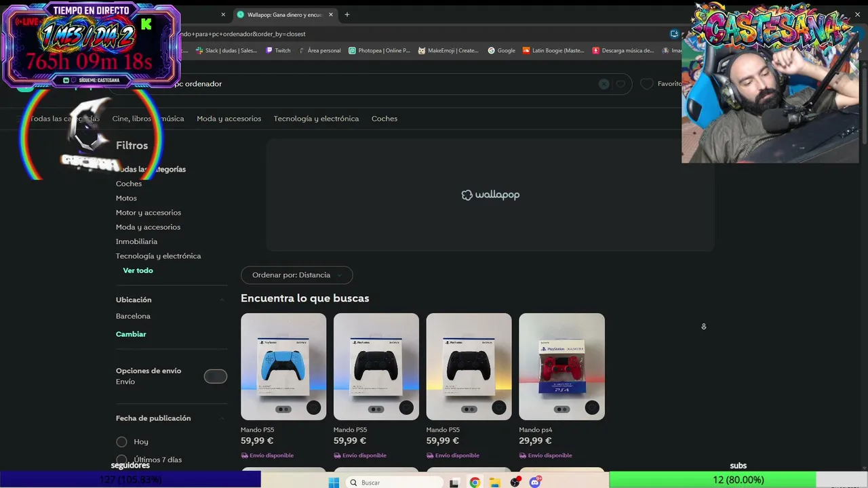Filter by Motor y accesorios category
Image resolution: width=868 pixels, height=488 pixels.
coord(149,213)
